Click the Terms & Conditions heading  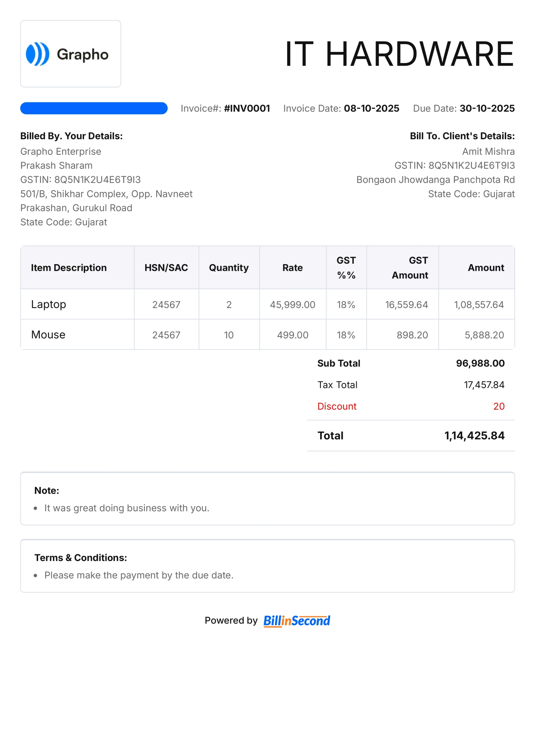pyautogui.click(x=81, y=558)
